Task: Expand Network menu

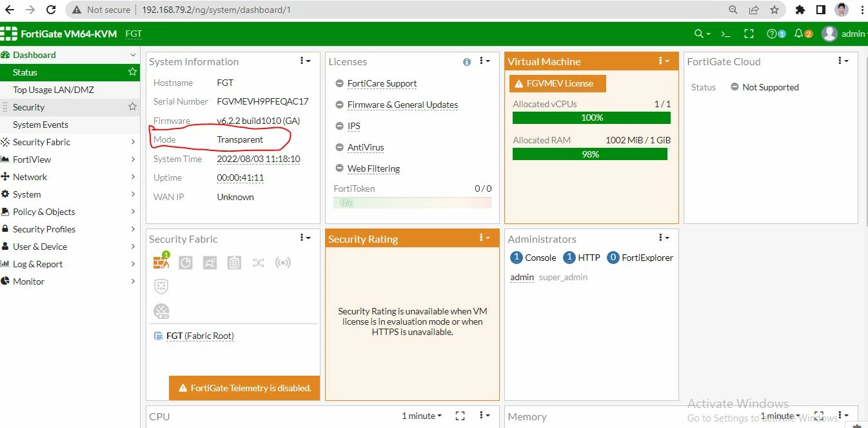Action: click(x=70, y=177)
